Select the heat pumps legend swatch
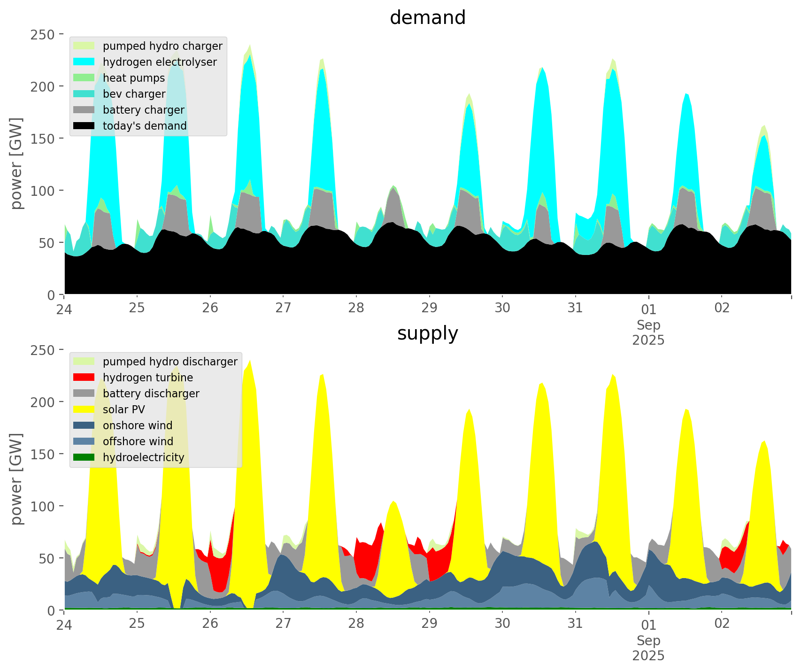The image size is (801, 672). (x=84, y=78)
